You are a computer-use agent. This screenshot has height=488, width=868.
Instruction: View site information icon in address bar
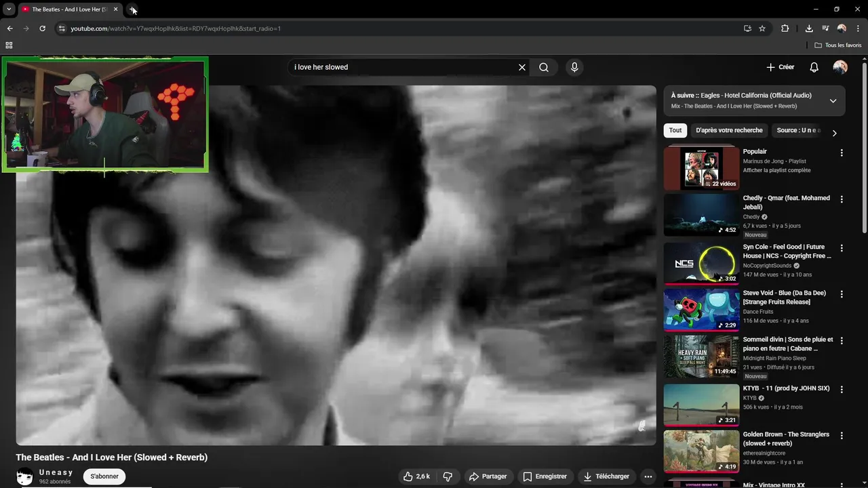click(62, 28)
